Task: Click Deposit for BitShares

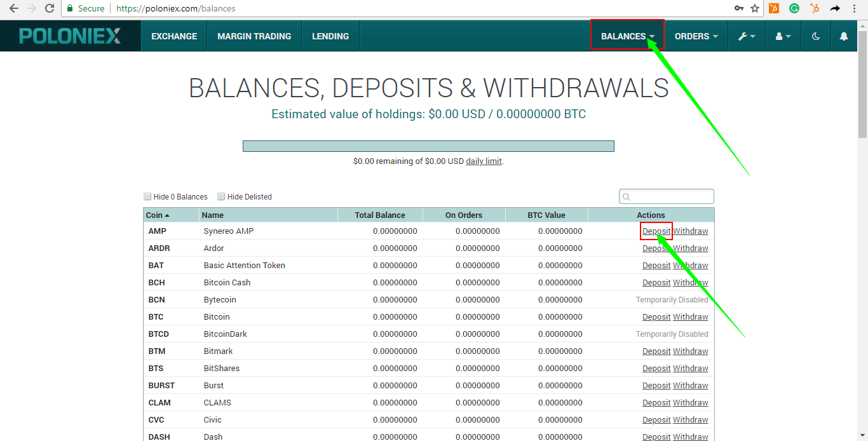Action: coord(656,369)
